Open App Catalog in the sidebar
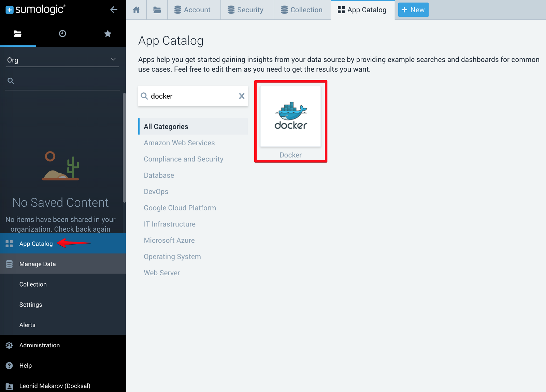This screenshot has height=392, width=546. 63,244
